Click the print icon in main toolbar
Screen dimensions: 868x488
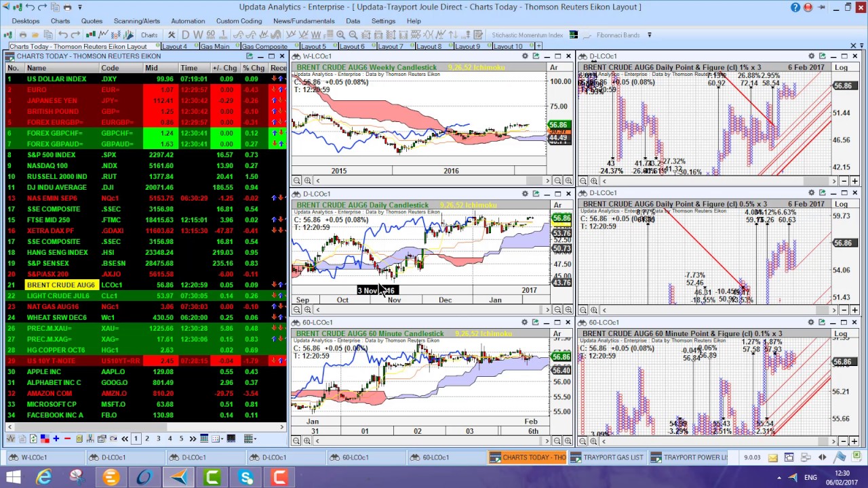tap(23, 35)
